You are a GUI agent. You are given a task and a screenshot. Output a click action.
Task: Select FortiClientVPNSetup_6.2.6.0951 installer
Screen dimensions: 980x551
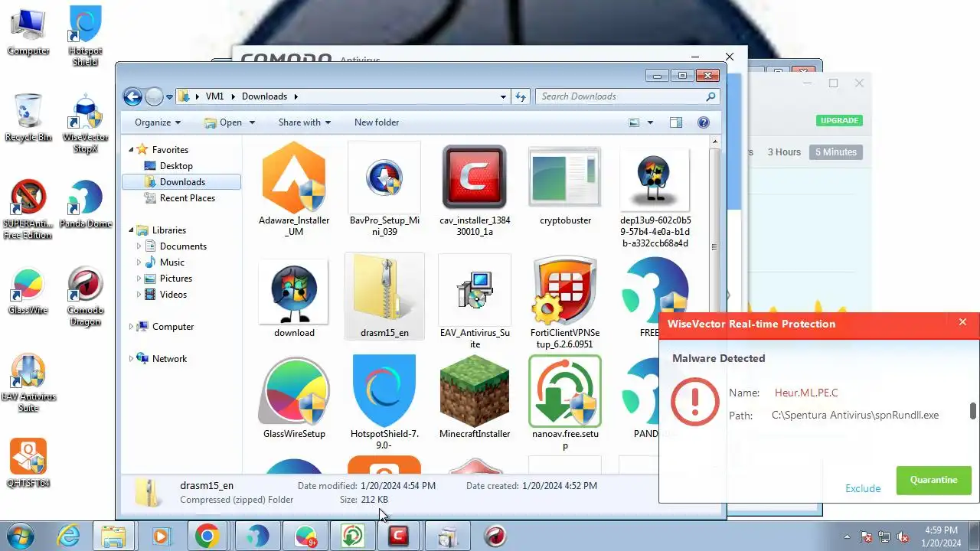pos(565,302)
